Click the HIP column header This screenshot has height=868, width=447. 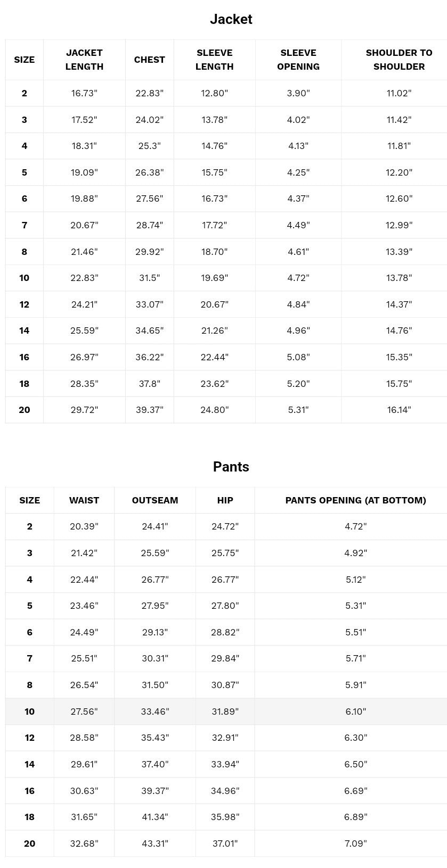[225, 500]
